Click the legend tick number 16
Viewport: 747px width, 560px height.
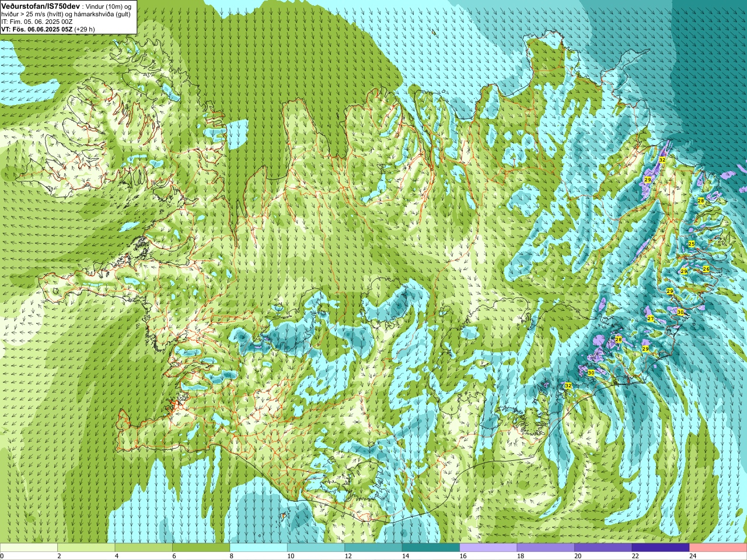[463, 556]
